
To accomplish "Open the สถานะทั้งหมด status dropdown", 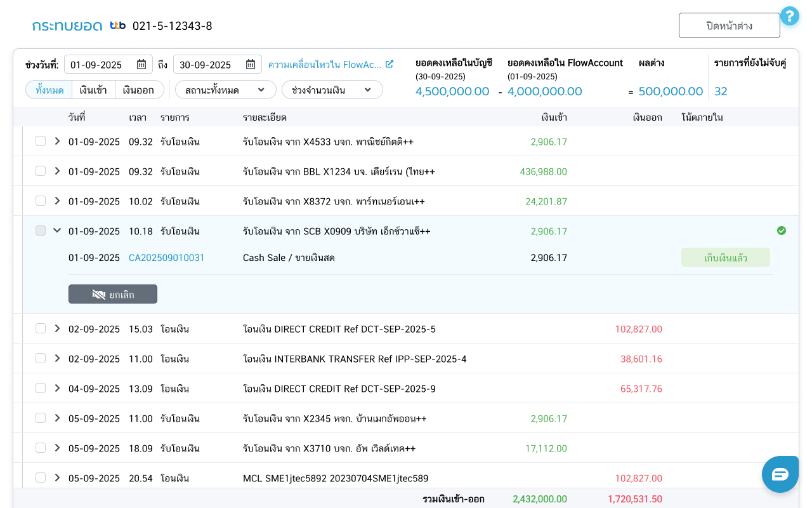I will tap(225, 90).
